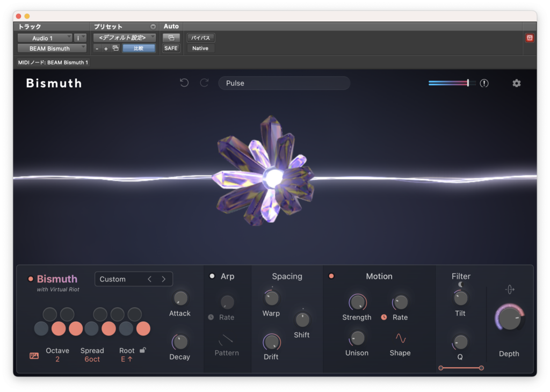Click the orbit icon above Depth

click(x=510, y=289)
